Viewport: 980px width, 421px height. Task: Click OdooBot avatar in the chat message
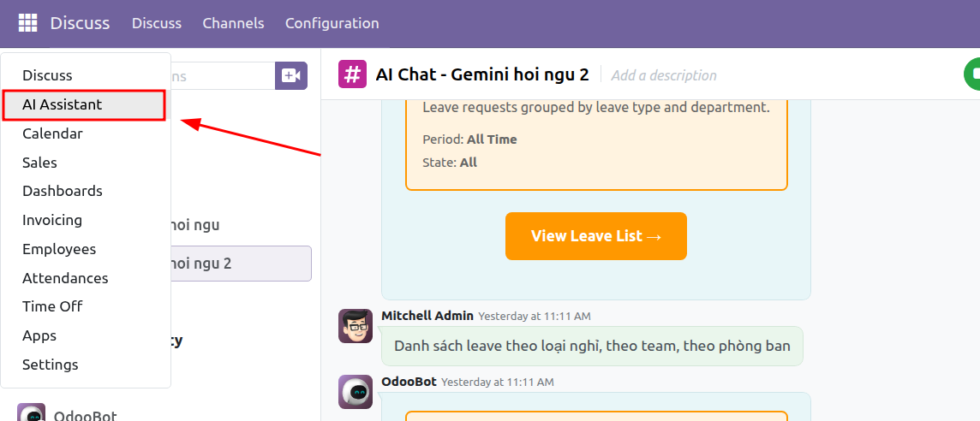click(355, 392)
